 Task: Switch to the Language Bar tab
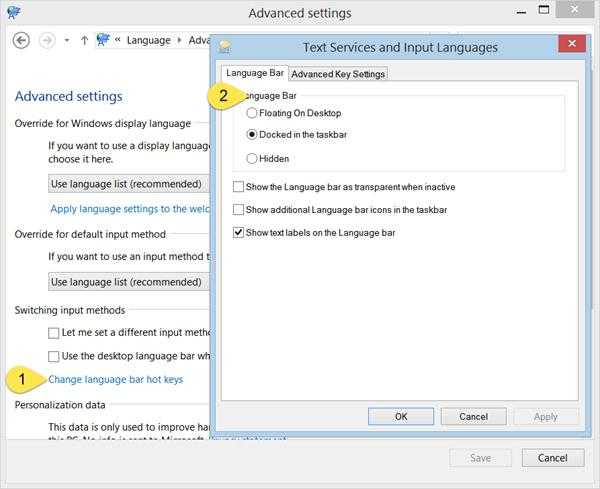point(254,73)
